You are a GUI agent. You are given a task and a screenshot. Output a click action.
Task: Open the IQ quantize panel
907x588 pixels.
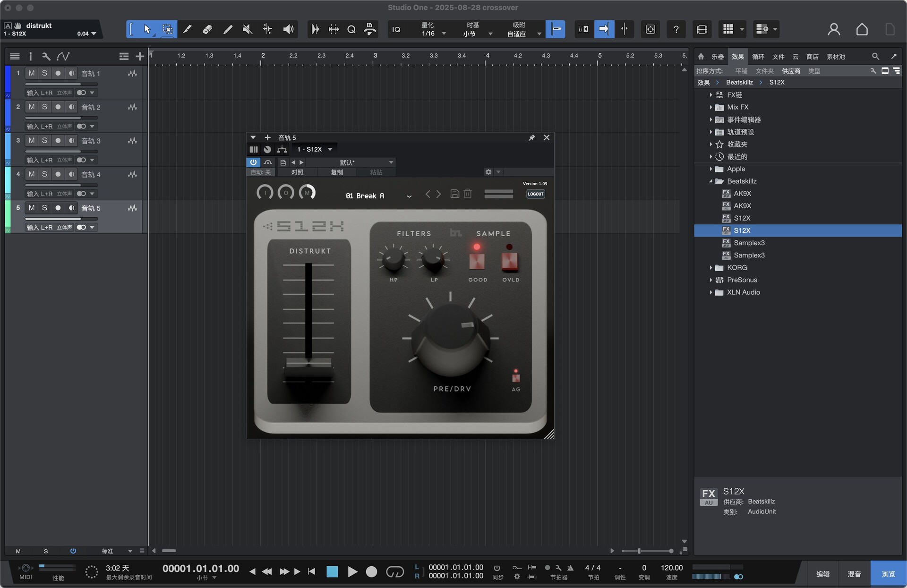point(396,29)
